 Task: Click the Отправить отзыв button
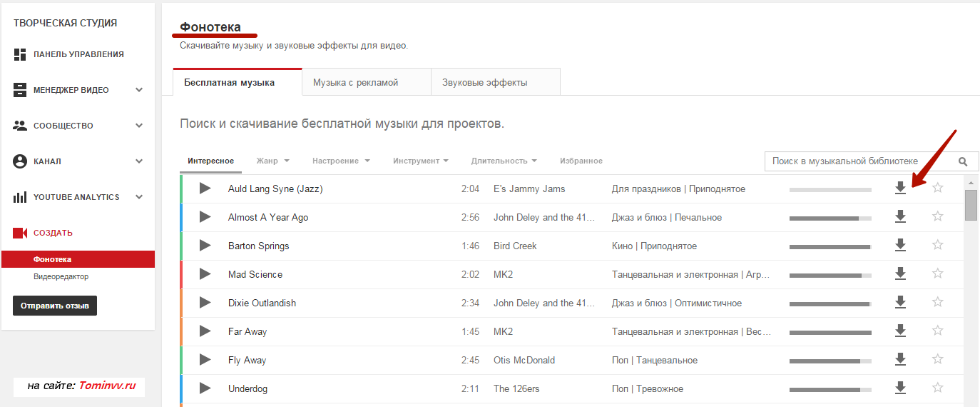(x=55, y=306)
